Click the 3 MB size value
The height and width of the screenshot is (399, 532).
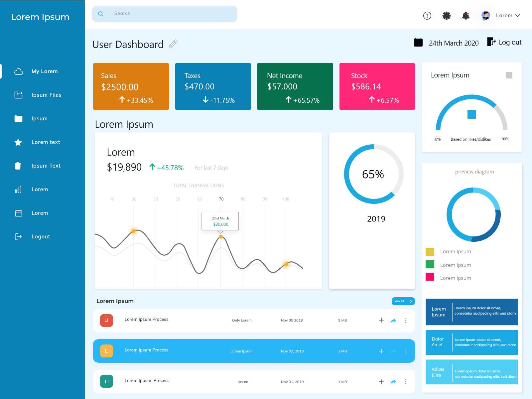(x=342, y=321)
